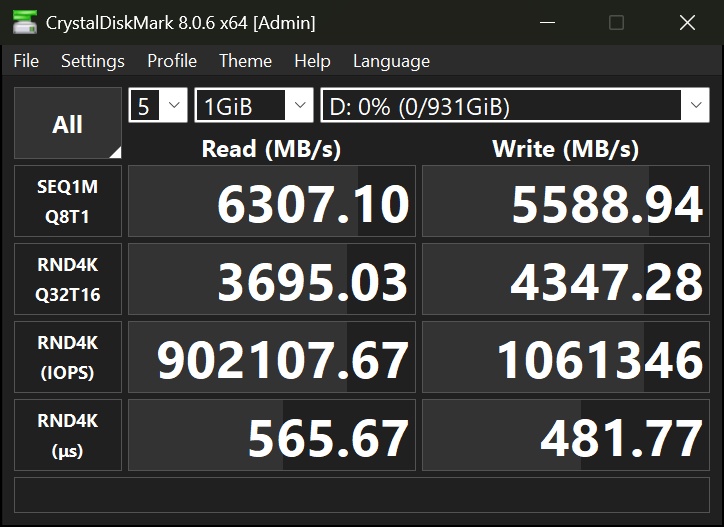This screenshot has width=724, height=527.
Task: Click the sequential write result 5588.94
Action: (566, 202)
